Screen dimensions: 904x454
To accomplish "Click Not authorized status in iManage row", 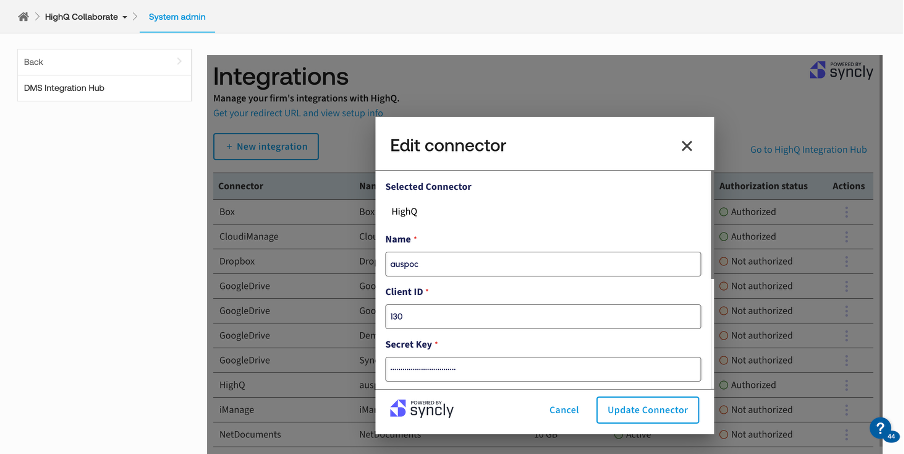I will click(756, 410).
